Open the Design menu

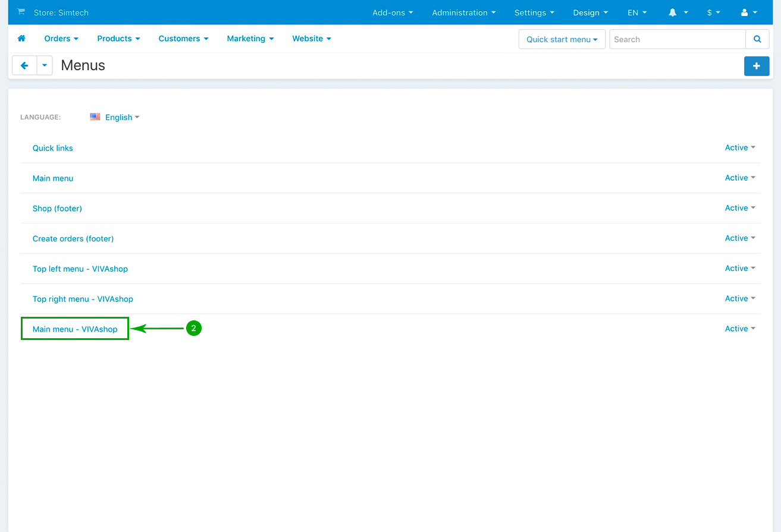click(590, 12)
